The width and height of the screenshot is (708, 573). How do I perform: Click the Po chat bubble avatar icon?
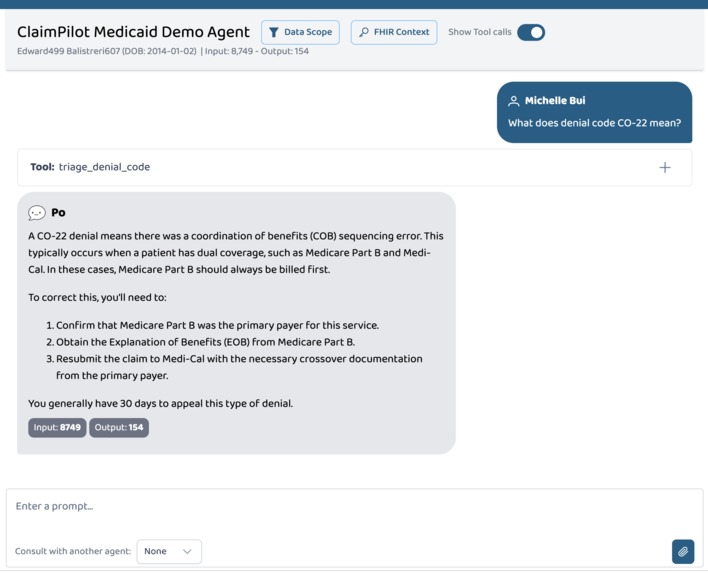coord(37,213)
